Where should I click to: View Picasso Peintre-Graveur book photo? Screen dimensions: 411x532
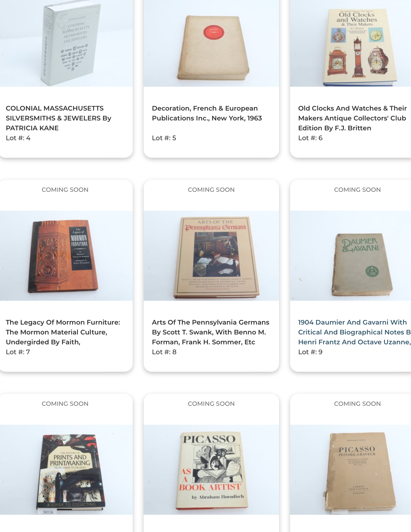click(350, 469)
